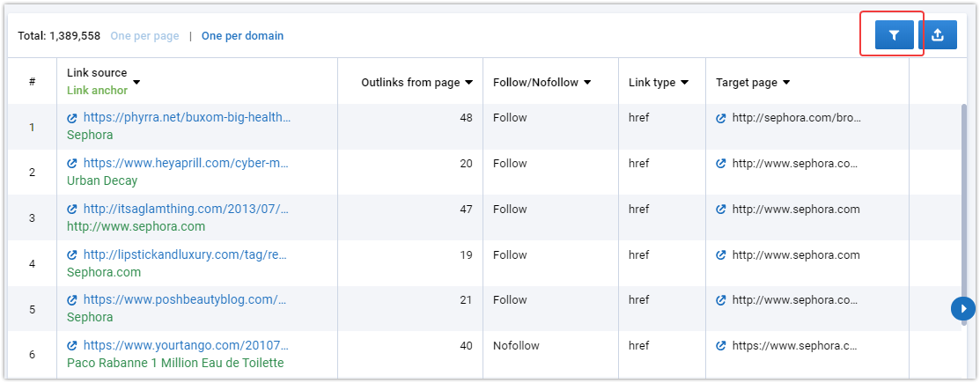Click the blue round arrow to expand columns
The width and height of the screenshot is (980, 383).
[963, 309]
